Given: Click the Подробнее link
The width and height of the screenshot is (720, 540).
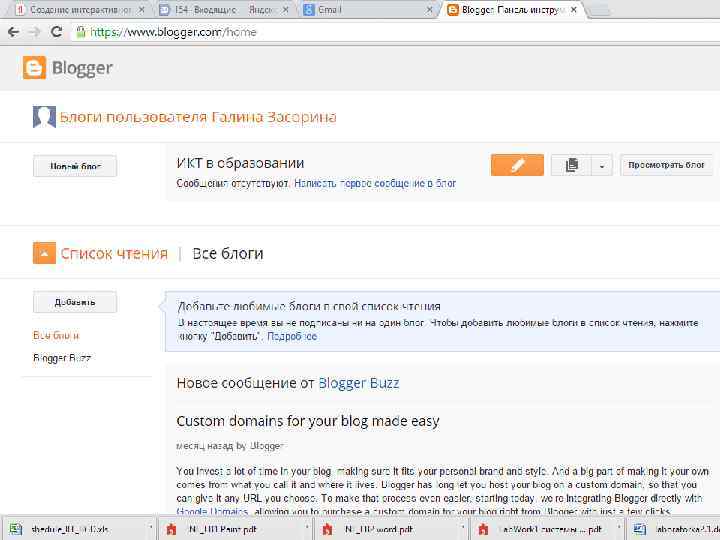Looking at the screenshot, I should tap(292, 336).
